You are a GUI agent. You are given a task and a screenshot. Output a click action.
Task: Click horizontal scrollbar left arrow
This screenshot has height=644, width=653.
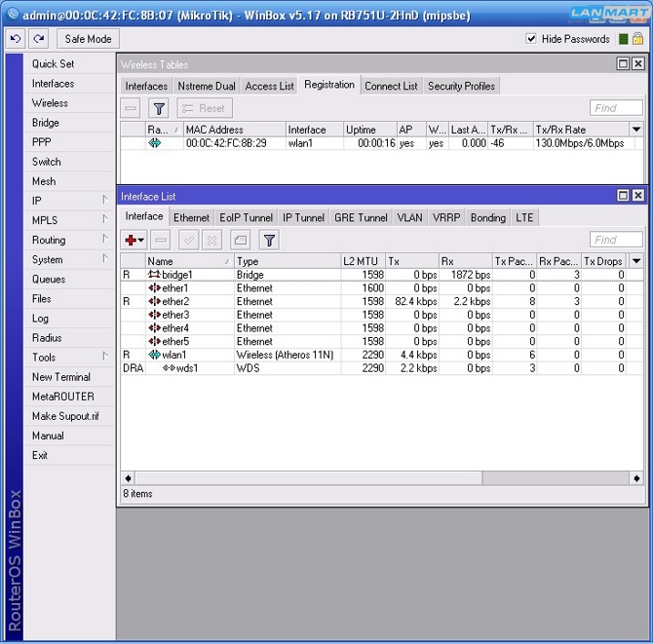click(x=129, y=478)
